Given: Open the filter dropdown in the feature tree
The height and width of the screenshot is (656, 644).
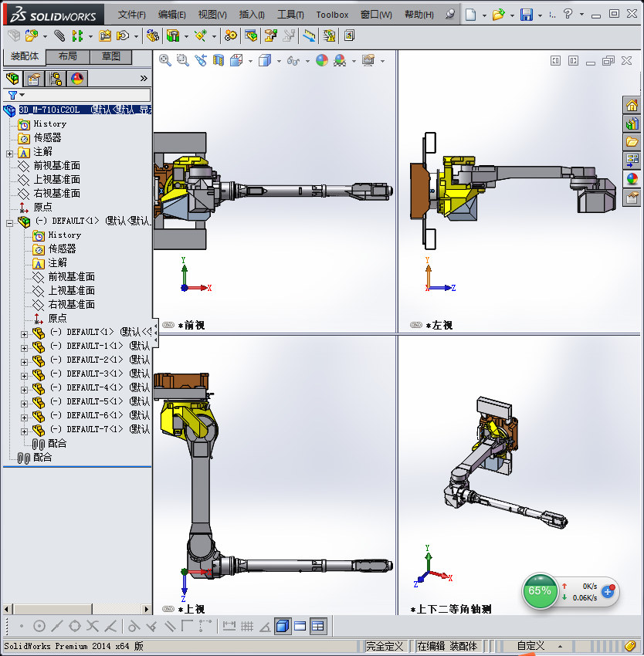Looking at the screenshot, I should click(x=22, y=95).
